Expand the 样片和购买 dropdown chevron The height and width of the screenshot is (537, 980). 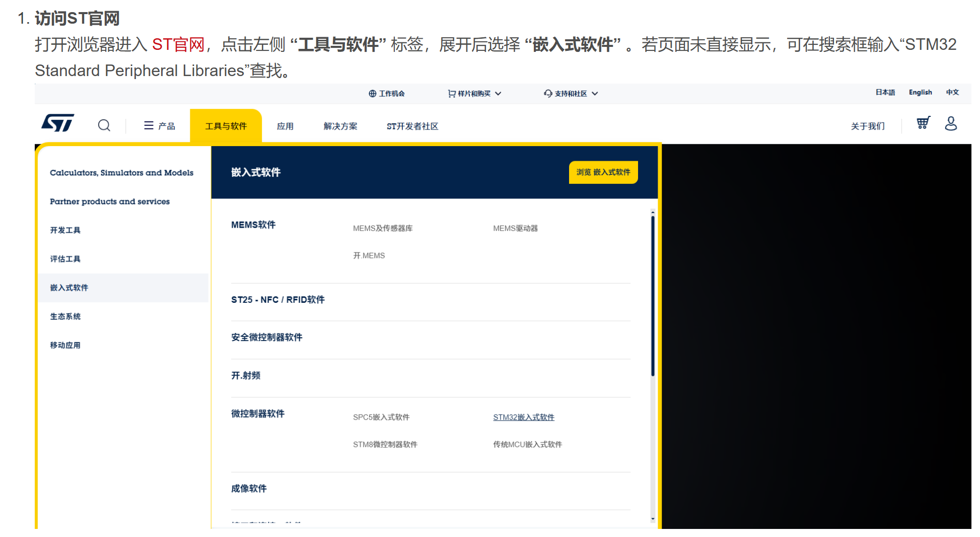click(498, 94)
